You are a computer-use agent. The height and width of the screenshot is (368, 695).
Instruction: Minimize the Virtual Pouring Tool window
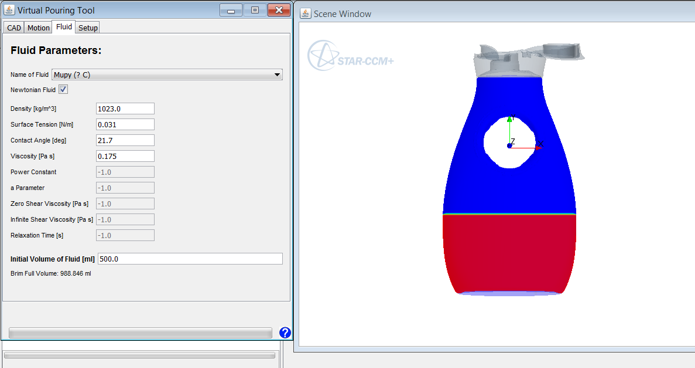click(231, 10)
